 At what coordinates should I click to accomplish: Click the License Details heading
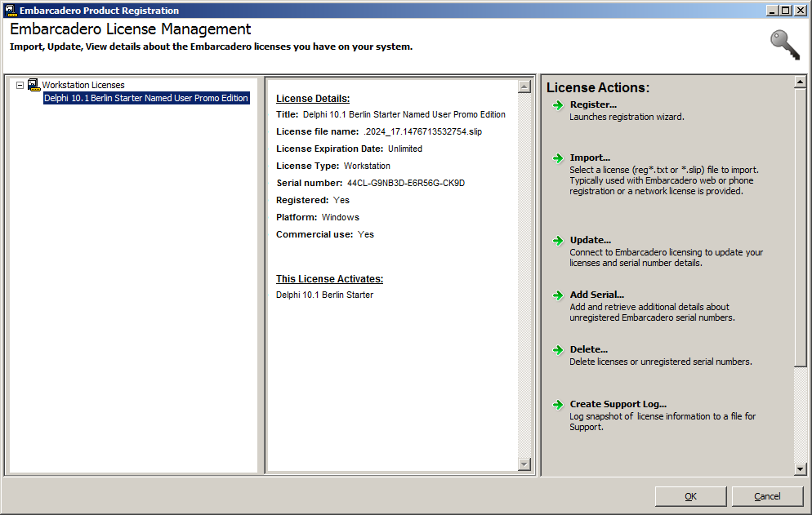tap(313, 99)
